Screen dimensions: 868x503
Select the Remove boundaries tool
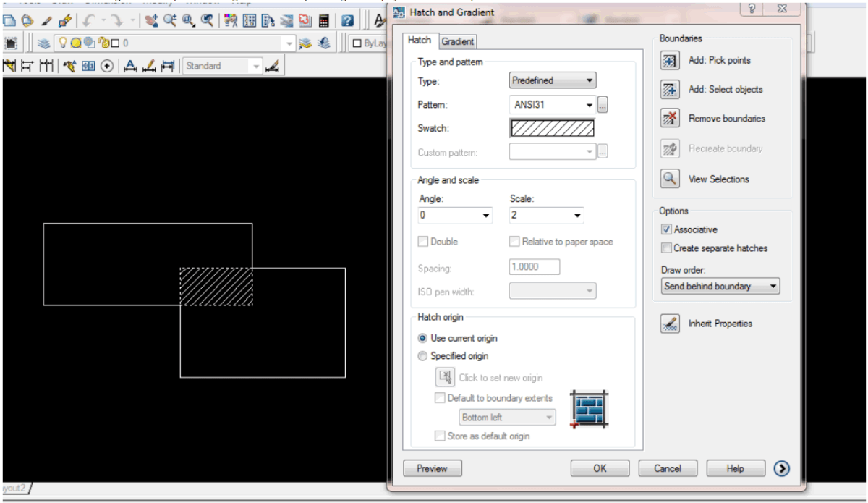click(670, 118)
